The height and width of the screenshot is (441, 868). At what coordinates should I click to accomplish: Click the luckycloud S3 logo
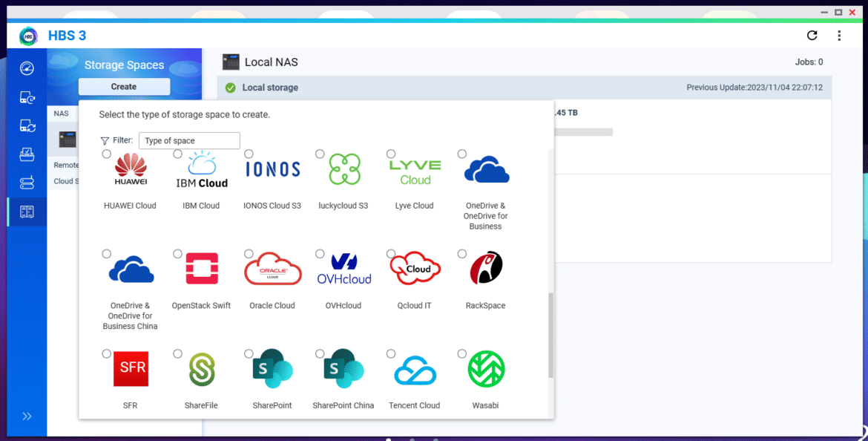tap(344, 169)
